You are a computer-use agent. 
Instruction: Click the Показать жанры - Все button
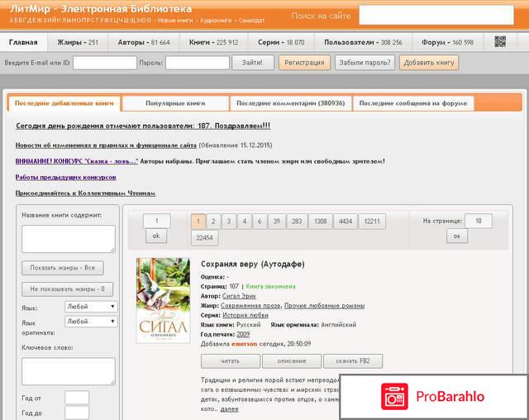point(68,268)
